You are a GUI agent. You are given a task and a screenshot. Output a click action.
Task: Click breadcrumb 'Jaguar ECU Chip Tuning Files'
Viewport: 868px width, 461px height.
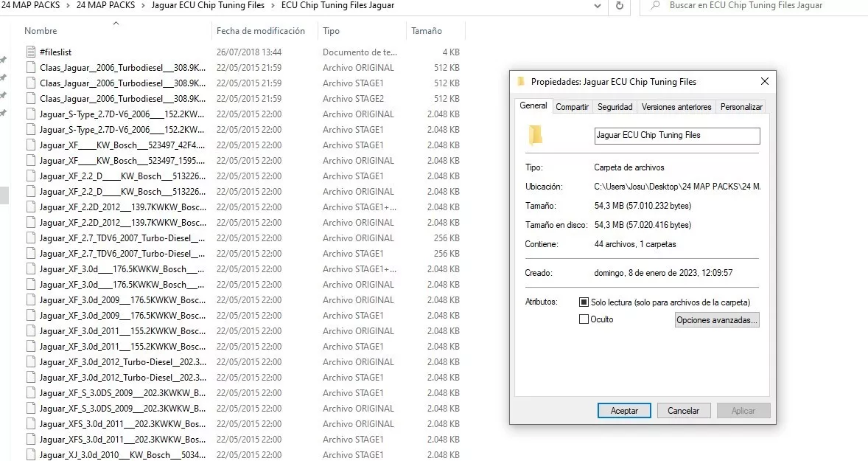click(208, 6)
